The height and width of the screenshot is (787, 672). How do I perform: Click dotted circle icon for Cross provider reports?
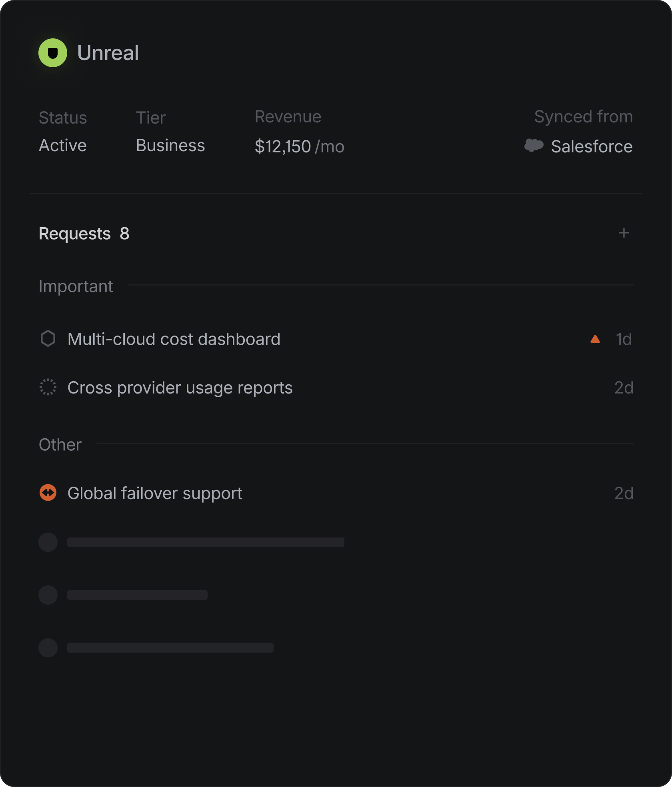pos(48,387)
